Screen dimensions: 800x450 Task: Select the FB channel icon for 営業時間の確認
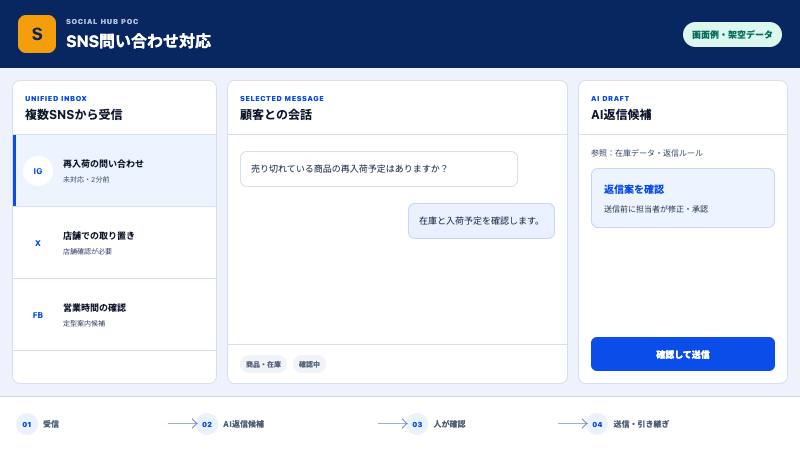coord(38,315)
